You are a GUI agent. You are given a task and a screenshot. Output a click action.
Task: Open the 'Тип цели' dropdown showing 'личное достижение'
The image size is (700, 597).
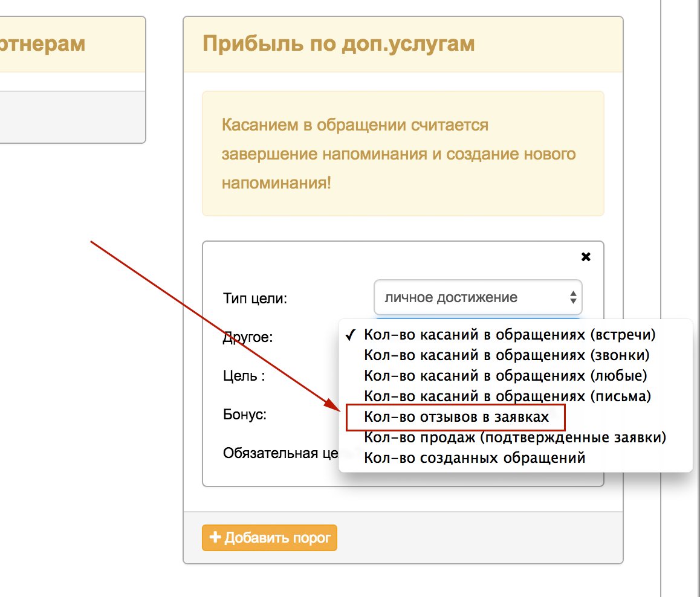[478, 297]
